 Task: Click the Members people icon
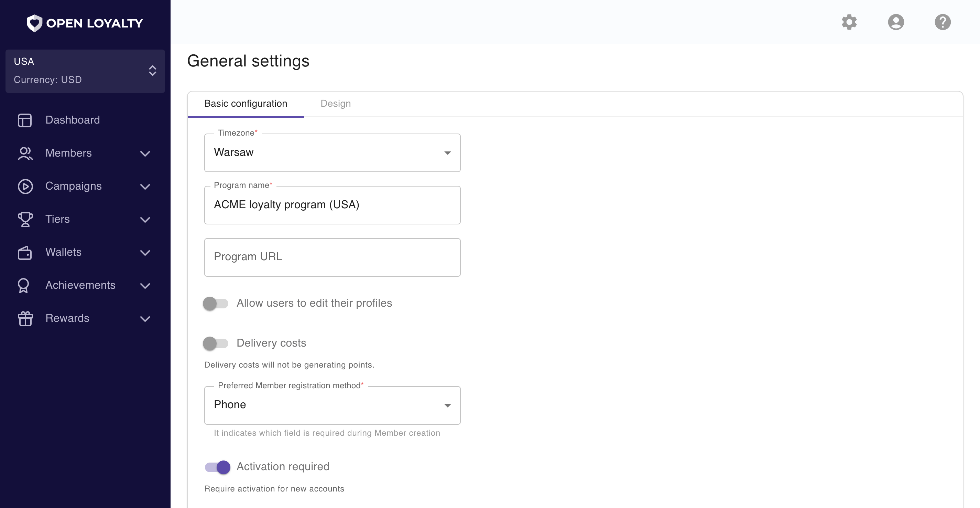point(25,154)
